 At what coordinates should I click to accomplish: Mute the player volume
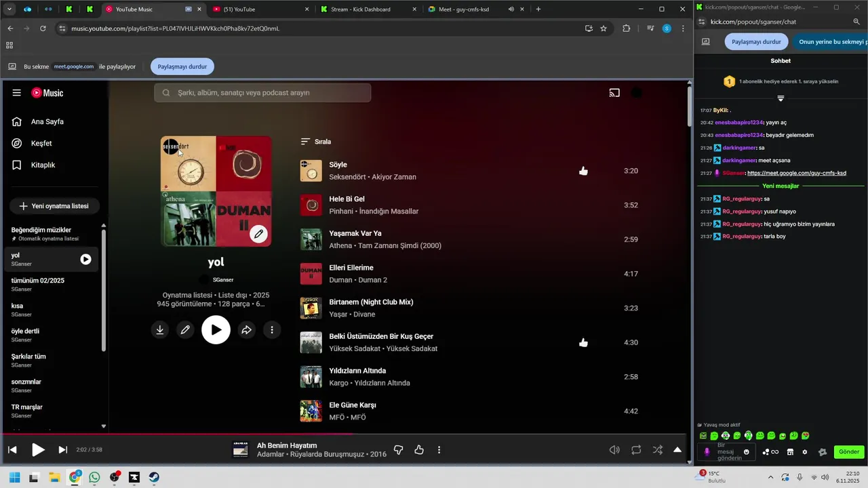[x=614, y=449]
